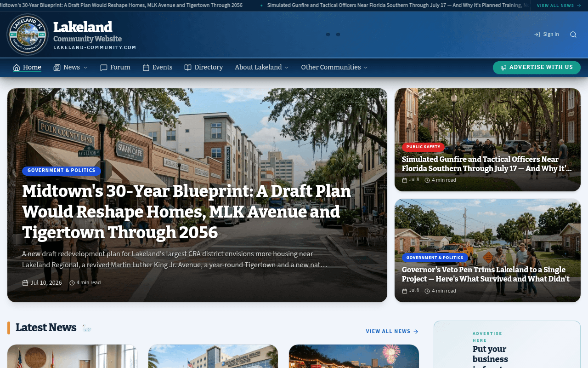588x368 pixels.
Task: Click View All News beside Latest News
Action: [x=392, y=331]
